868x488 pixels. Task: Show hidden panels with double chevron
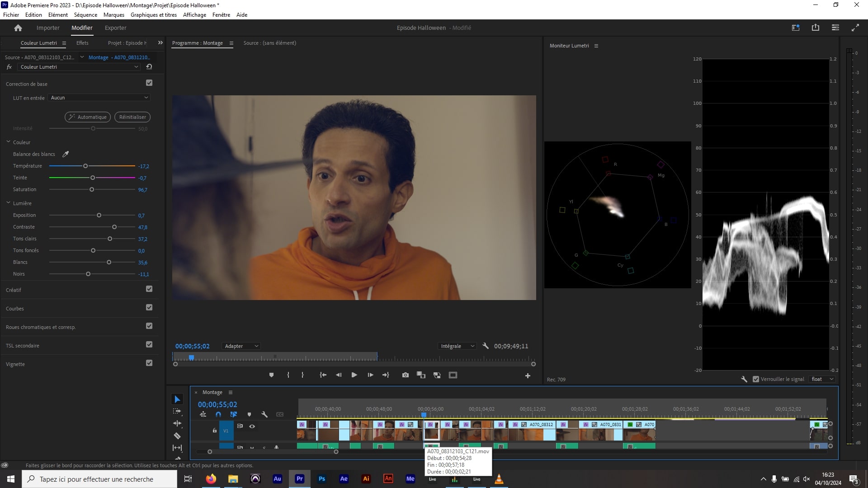160,43
